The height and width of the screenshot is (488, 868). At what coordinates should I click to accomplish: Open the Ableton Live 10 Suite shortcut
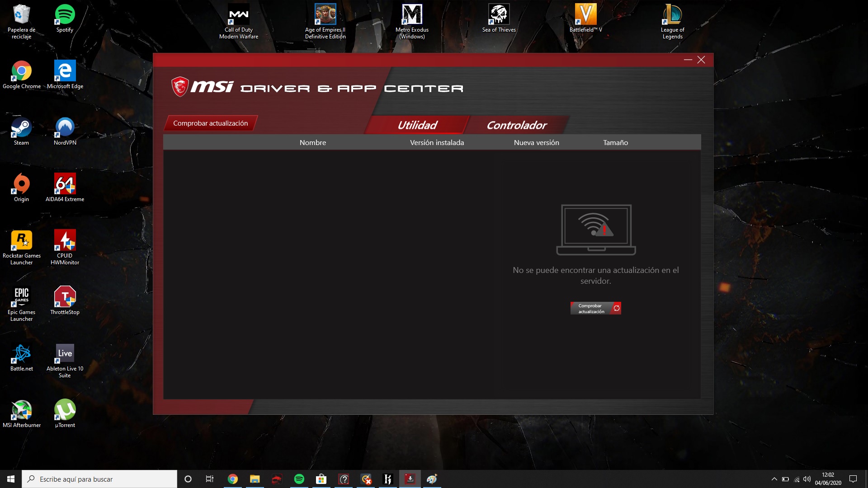(x=65, y=361)
